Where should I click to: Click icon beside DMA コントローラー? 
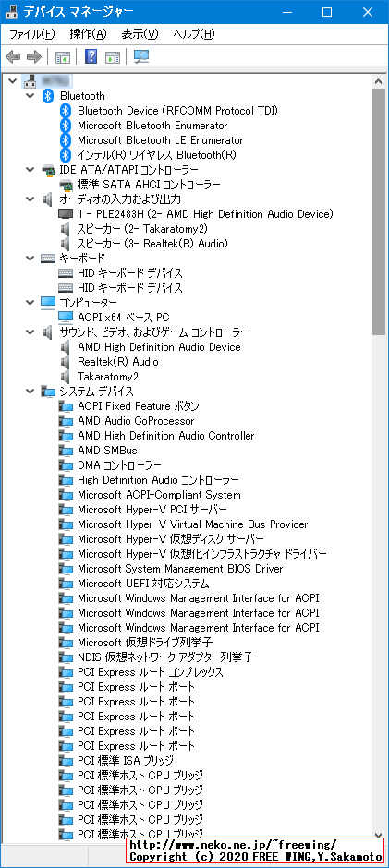coord(66,465)
